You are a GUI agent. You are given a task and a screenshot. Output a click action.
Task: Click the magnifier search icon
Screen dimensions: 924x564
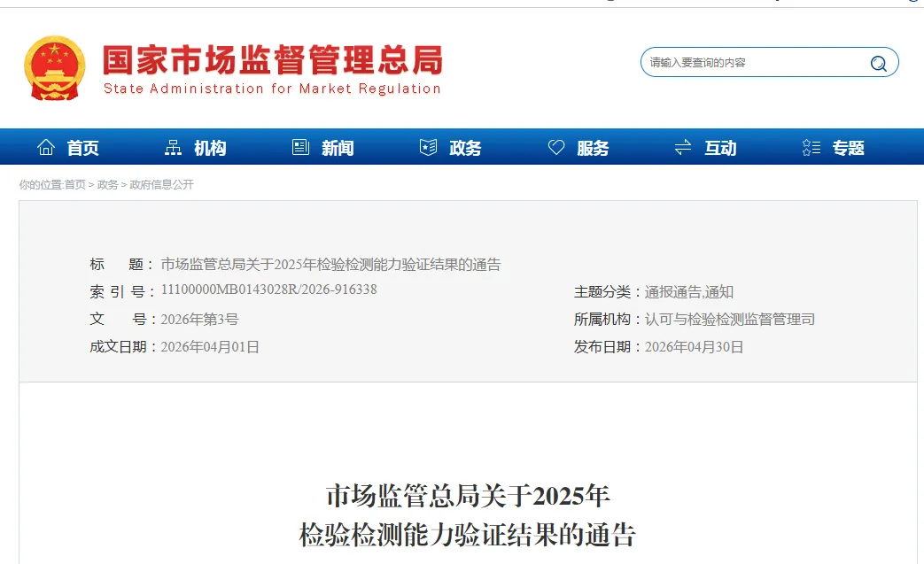(878, 63)
